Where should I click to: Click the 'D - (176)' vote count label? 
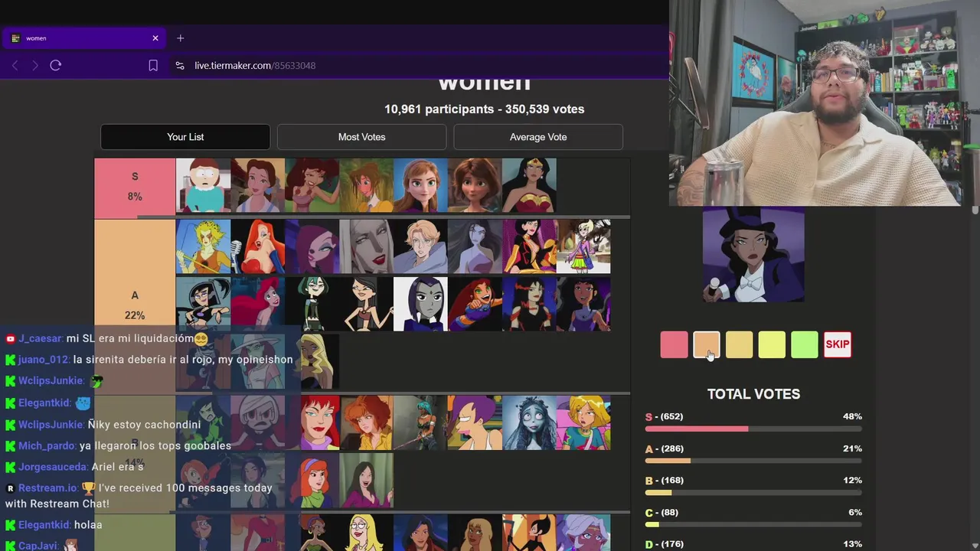pyautogui.click(x=664, y=544)
